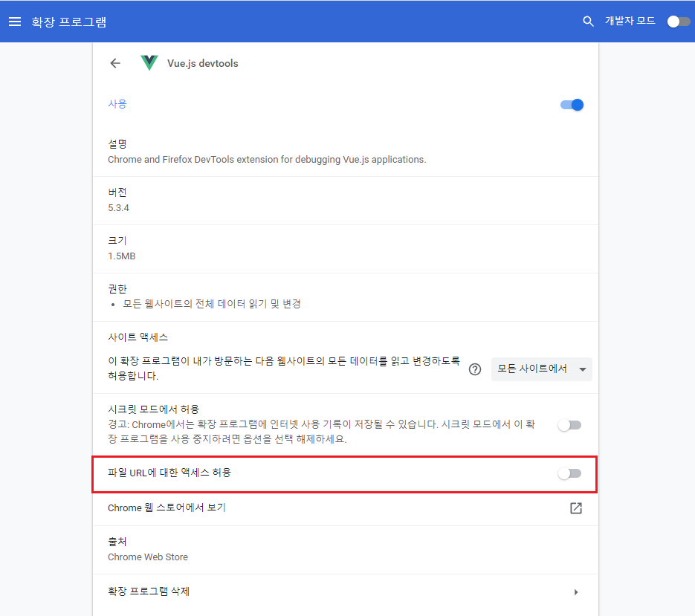Click the Vue.js devtools logo icon
Image resolution: width=695 pixels, height=616 pixels.
coord(149,63)
